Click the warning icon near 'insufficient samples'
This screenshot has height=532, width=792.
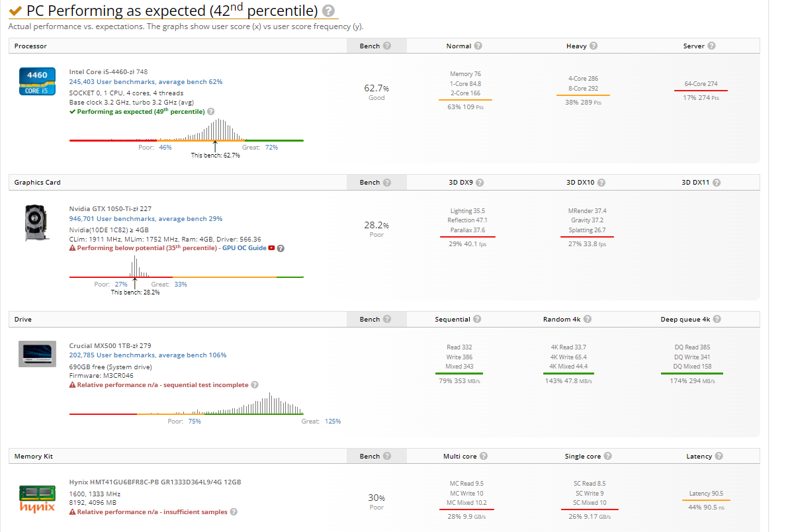point(73,511)
